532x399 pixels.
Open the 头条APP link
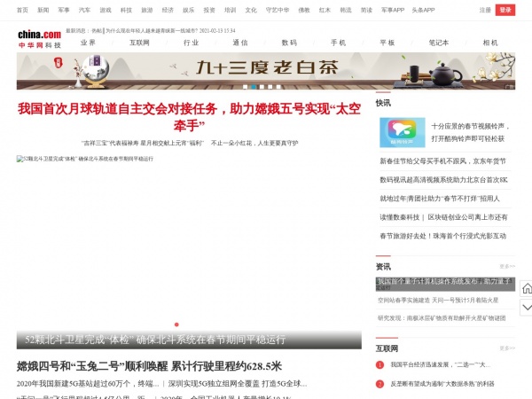coord(424,10)
